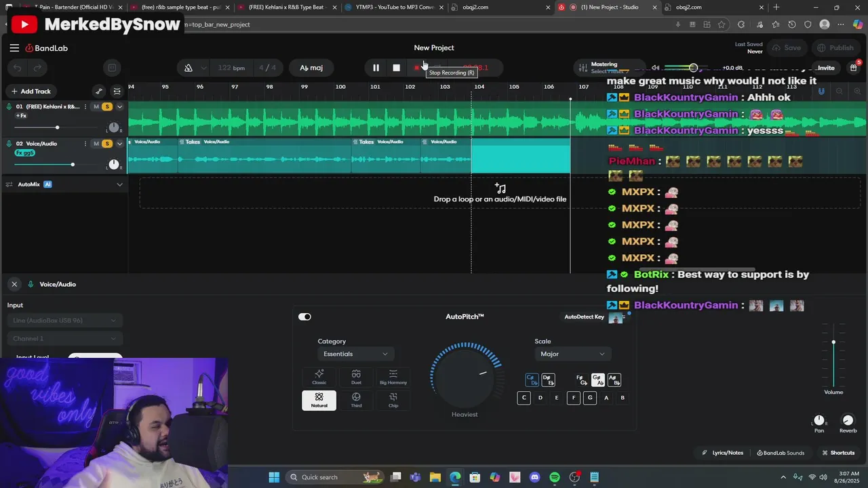This screenshot has height=488, width=868.
Task: Click the Save button
Action: [x=787, y=48]
